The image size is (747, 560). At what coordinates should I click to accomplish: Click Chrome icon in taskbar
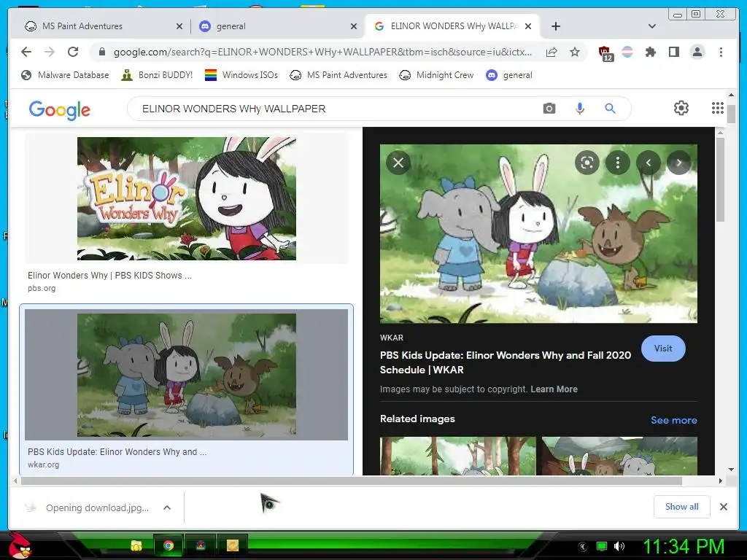click(169, 545)
